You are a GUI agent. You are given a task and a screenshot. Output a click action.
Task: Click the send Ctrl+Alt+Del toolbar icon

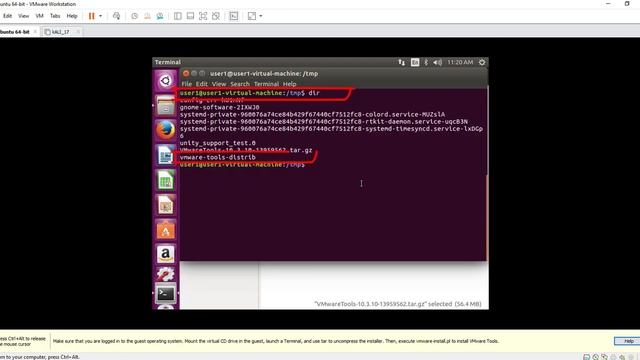[116, 16]
